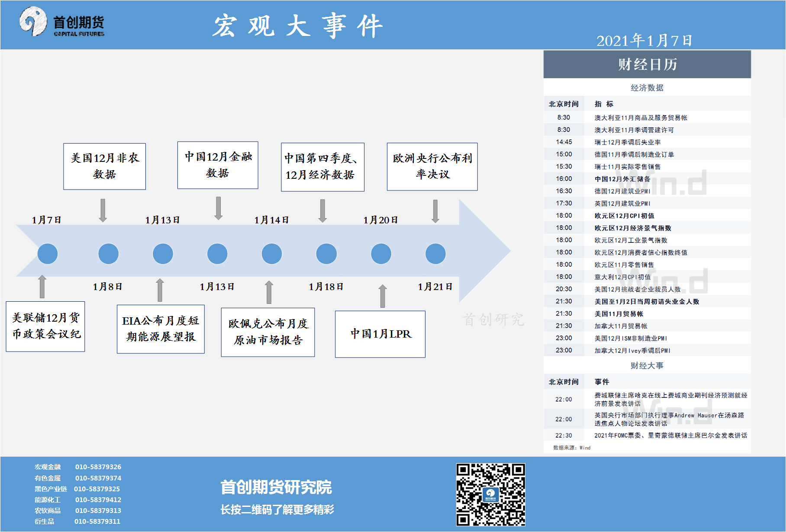786x532 pixels.
Task: Click the 宏观大事件 page title
Action: [x=298, y=26]
